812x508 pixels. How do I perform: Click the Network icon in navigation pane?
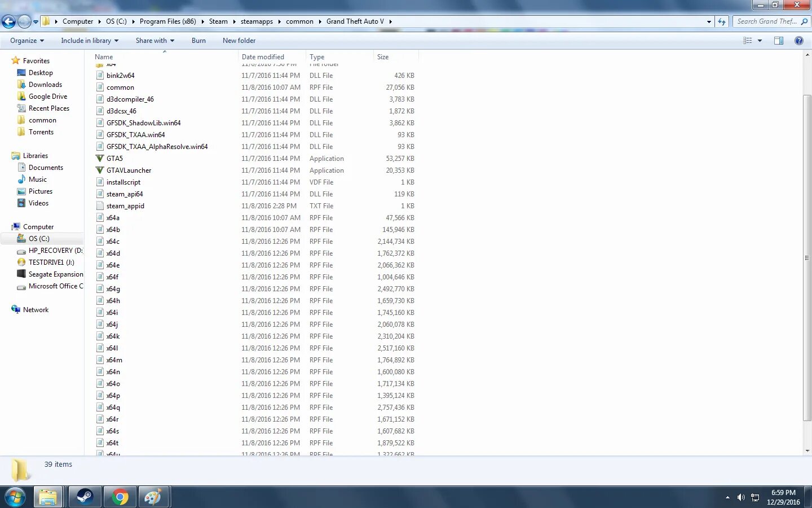pyautogui.click(x=16, y=310)
